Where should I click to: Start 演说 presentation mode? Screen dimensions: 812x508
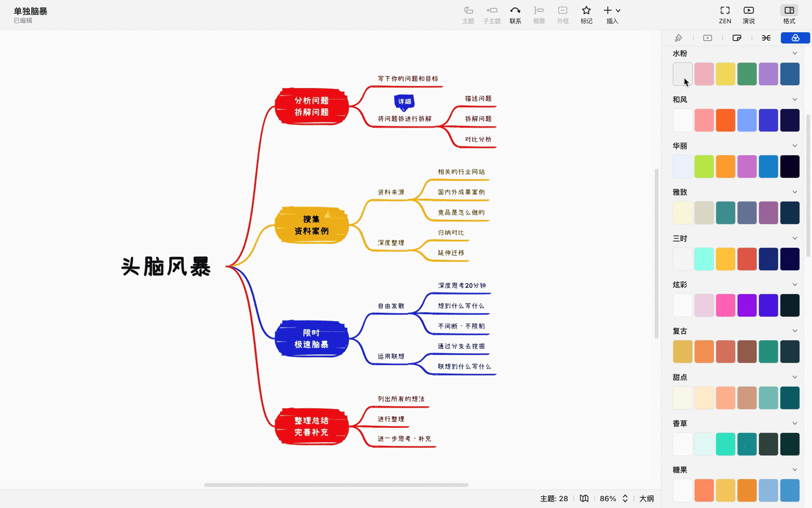click(748, 14)
